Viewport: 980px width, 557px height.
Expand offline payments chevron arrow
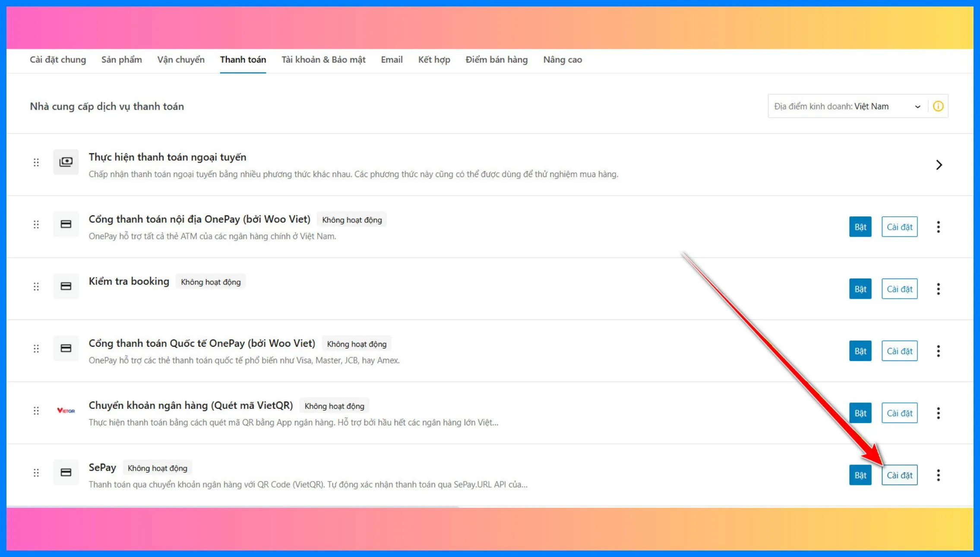[x=939, y=165]
